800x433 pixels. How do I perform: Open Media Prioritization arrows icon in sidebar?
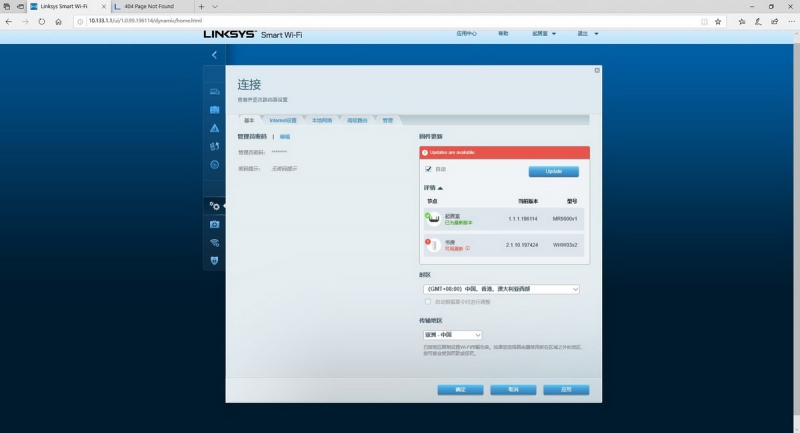[214, 146]
